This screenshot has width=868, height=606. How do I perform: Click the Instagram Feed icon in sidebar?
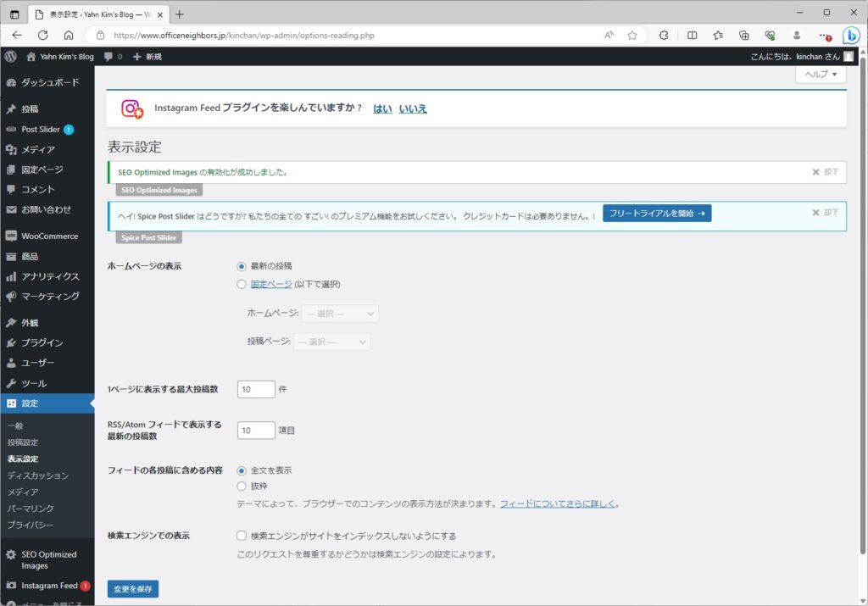tap(11, 586)
